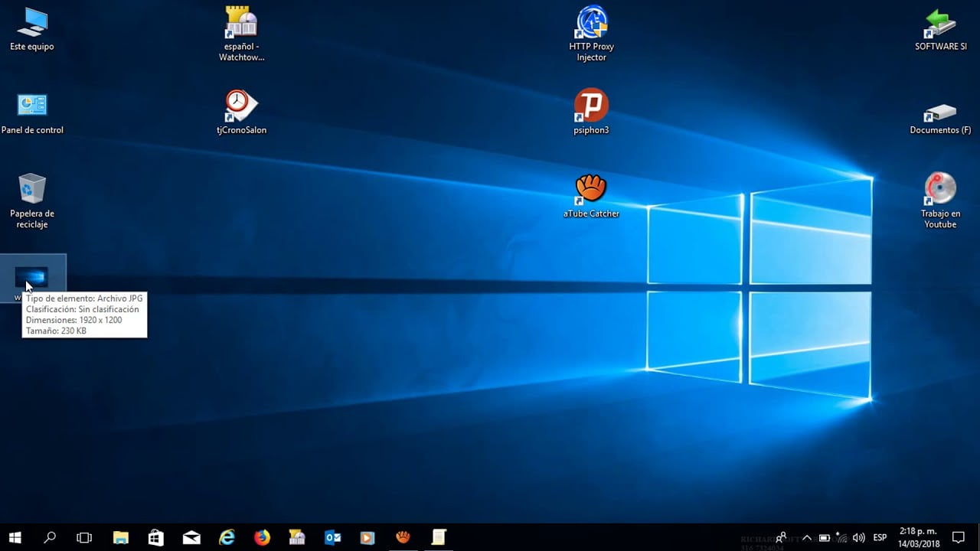The height and width of the screenshot is (551, 980).
Task: Launch Microsoft Store from the taskbar
Action: [x=156, y=537]
